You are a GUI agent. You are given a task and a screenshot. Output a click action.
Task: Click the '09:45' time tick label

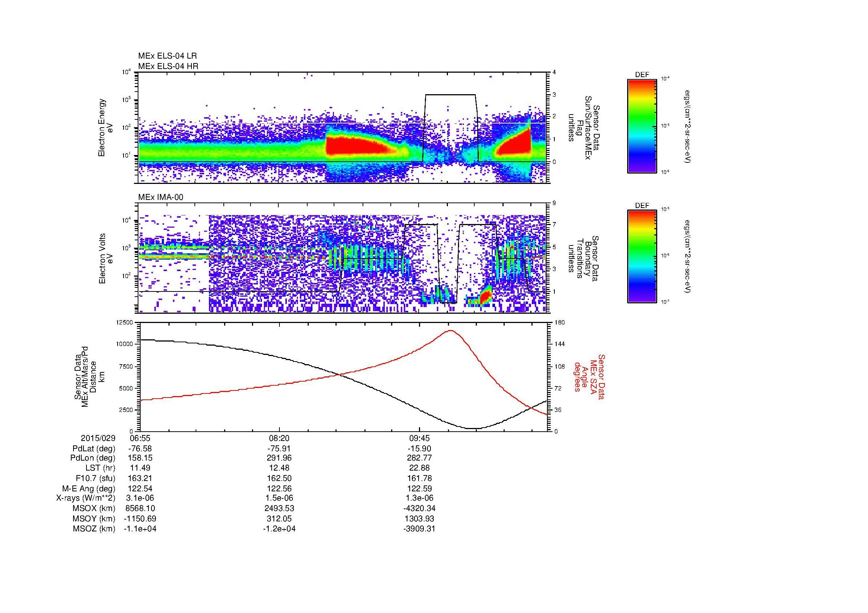[x=419, y=438]
